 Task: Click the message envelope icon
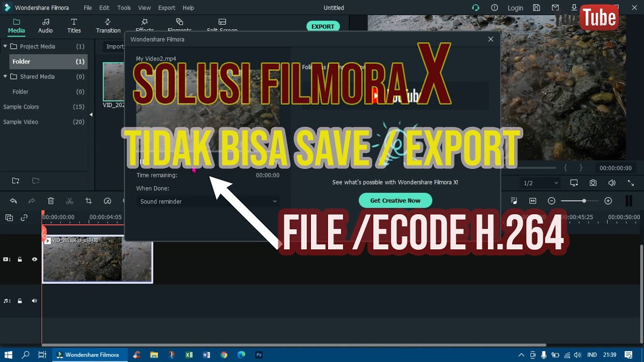point(555,8)
